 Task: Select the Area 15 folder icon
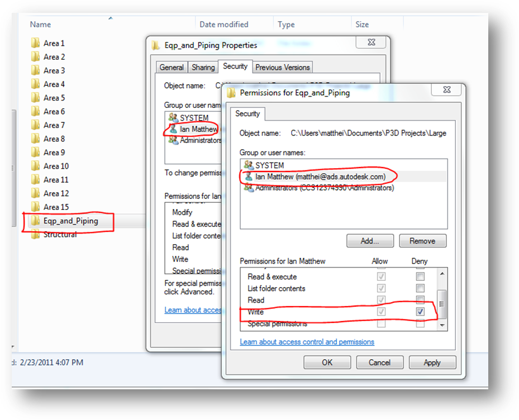click(x=35, y=207)
